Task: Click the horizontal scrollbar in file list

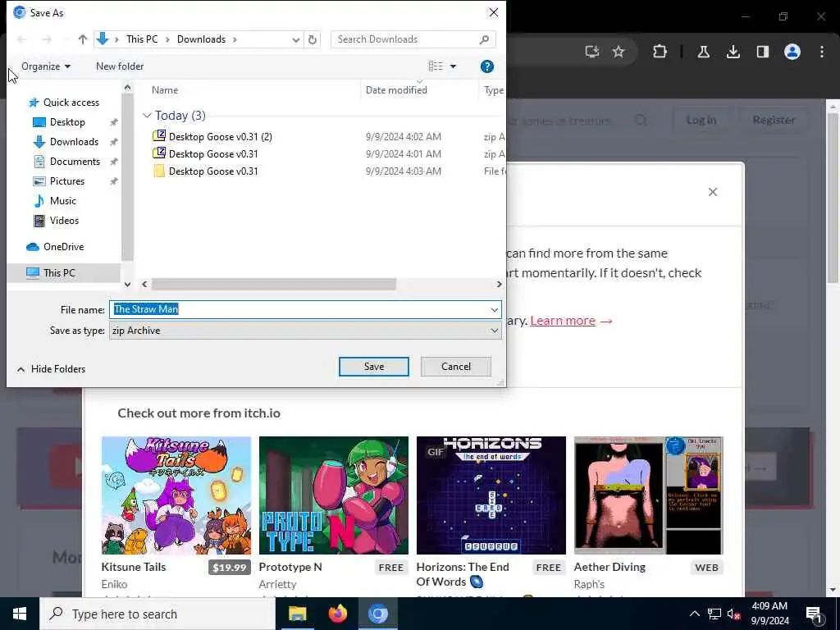Action: click(x=274, y=284)
